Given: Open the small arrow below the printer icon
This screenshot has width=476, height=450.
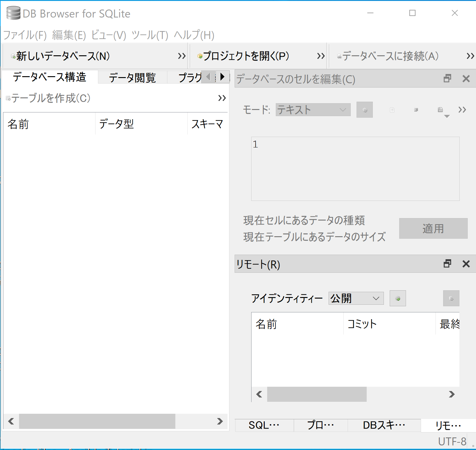Looking at the screenshot, I should coord(447,116).
